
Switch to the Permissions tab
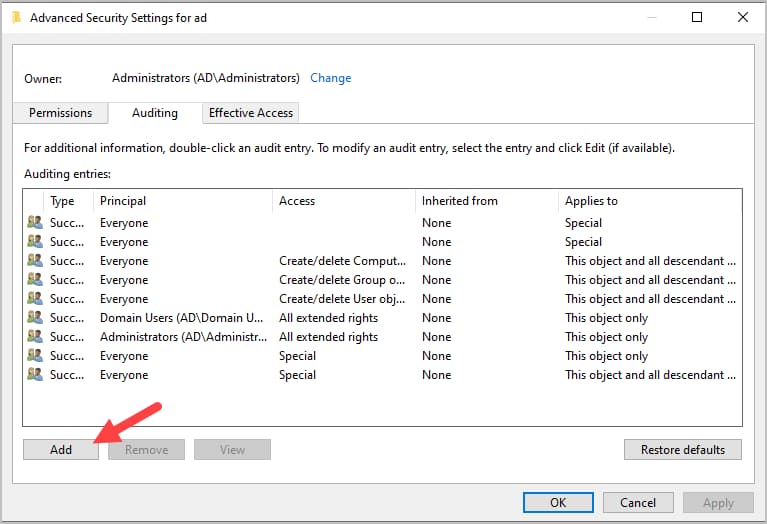[61, 113]
